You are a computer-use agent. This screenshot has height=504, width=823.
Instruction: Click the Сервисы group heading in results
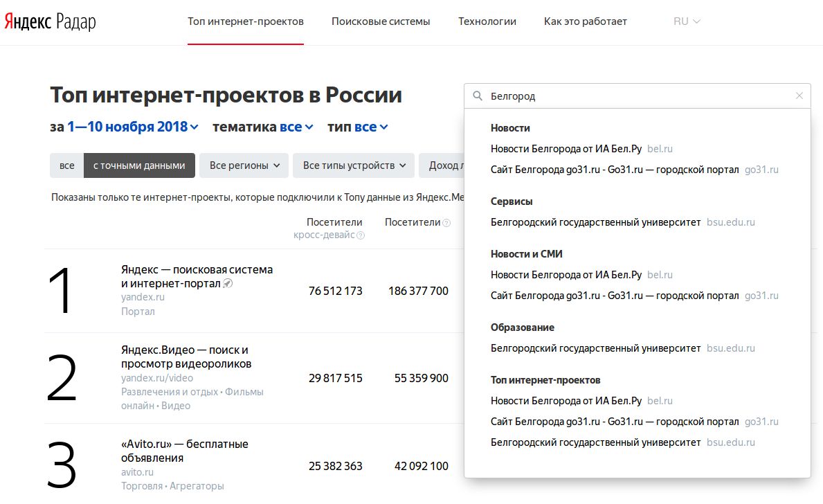[x=512, y=201]
